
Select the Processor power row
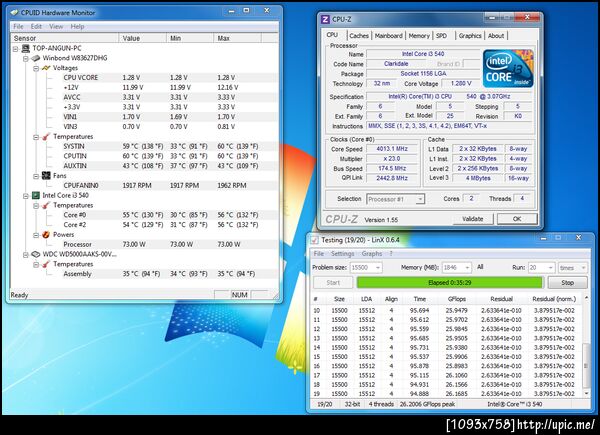170,244
